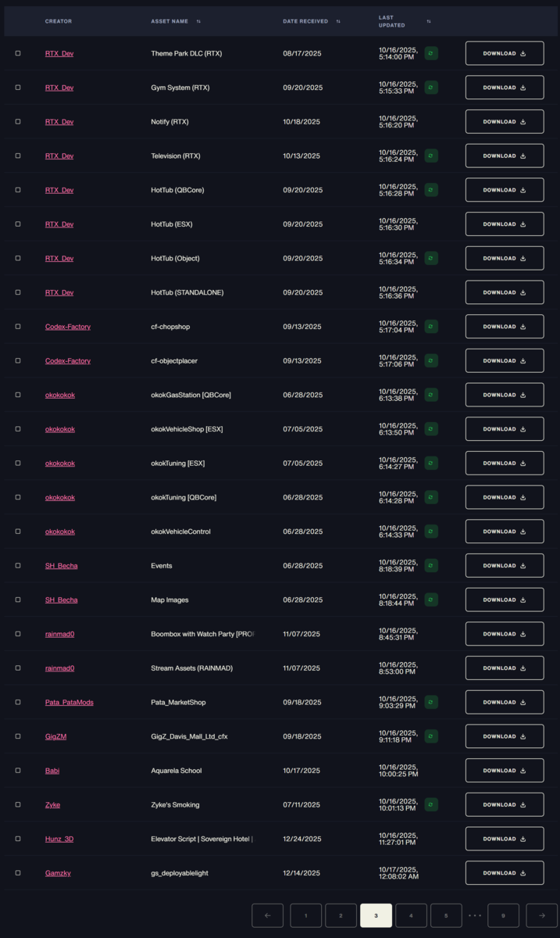Select the checkbox for okokTuning [ESX] row
Image resolution: width=560 pixels, height=938 pixels.
[x=18, y=464]
